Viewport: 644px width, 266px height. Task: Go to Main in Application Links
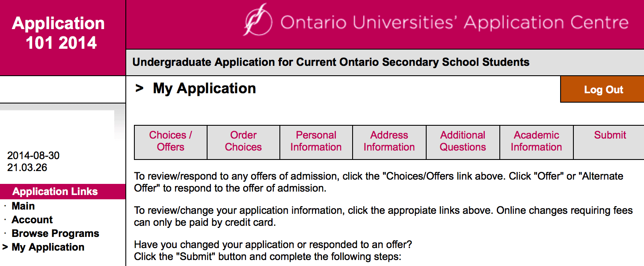pyautogui.click(x=23, y=206)
